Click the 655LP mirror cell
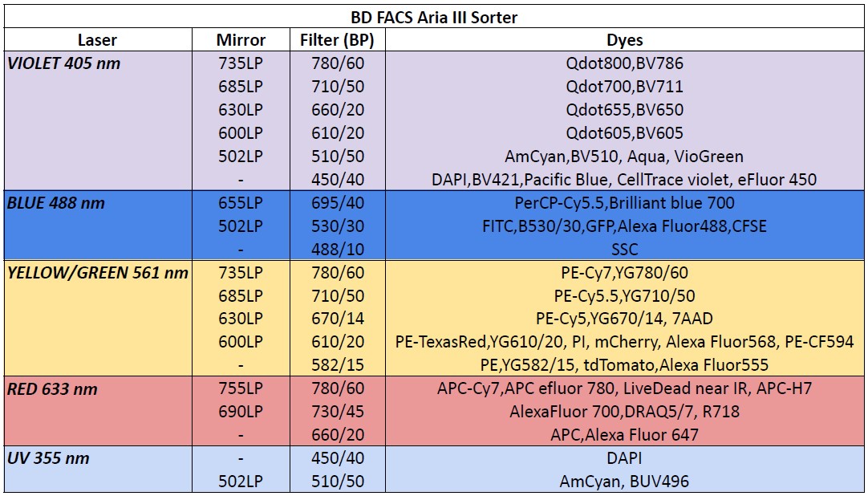The image size is (868, 496). tap(241, 202)
